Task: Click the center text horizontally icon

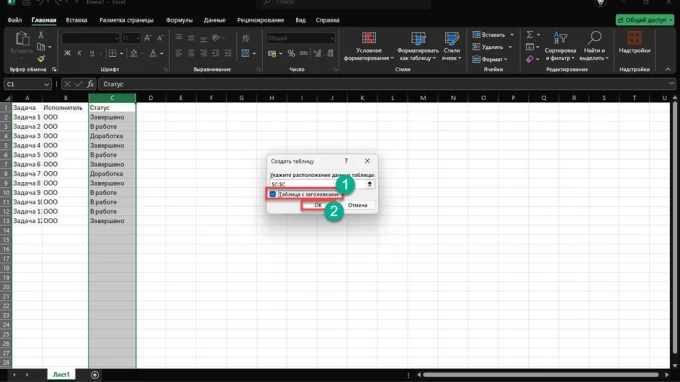Action: click(x=191, y=53)
